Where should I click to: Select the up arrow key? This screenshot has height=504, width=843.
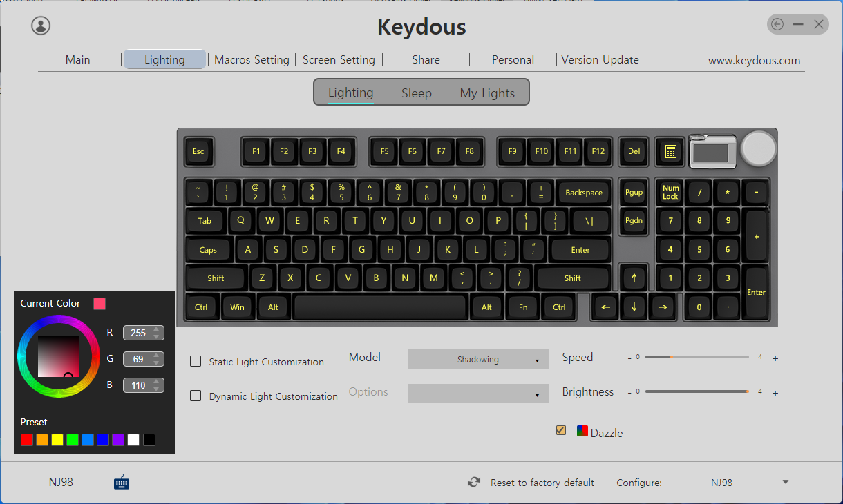[x=634, y=278]
